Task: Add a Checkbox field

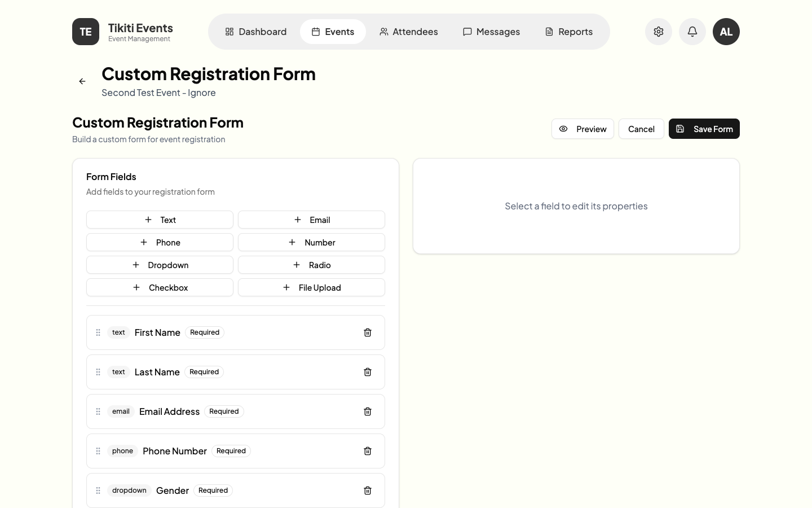Action: 160,287
